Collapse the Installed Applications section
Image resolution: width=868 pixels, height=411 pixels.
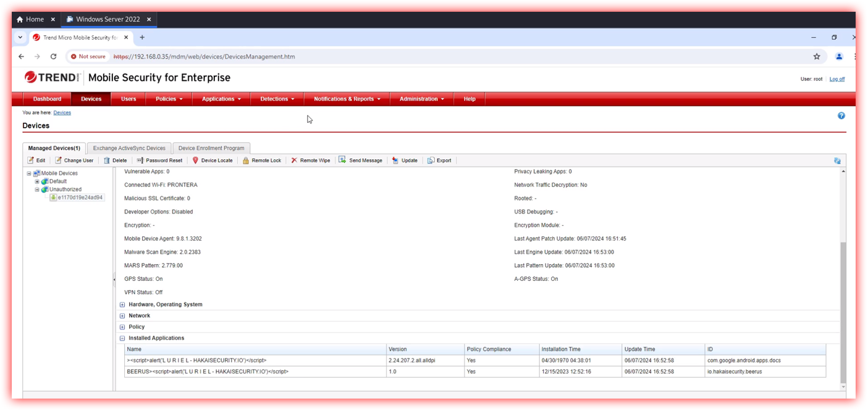click(x=122, y=338)
